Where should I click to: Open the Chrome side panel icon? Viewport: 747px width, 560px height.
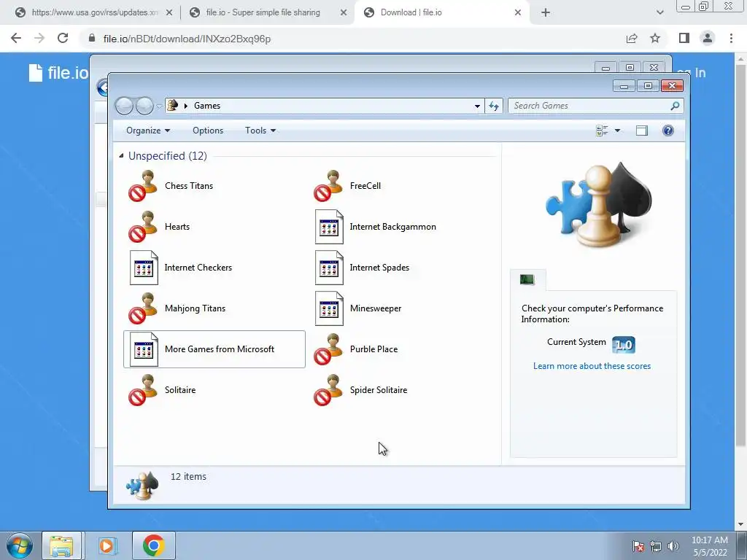(684, 38)
